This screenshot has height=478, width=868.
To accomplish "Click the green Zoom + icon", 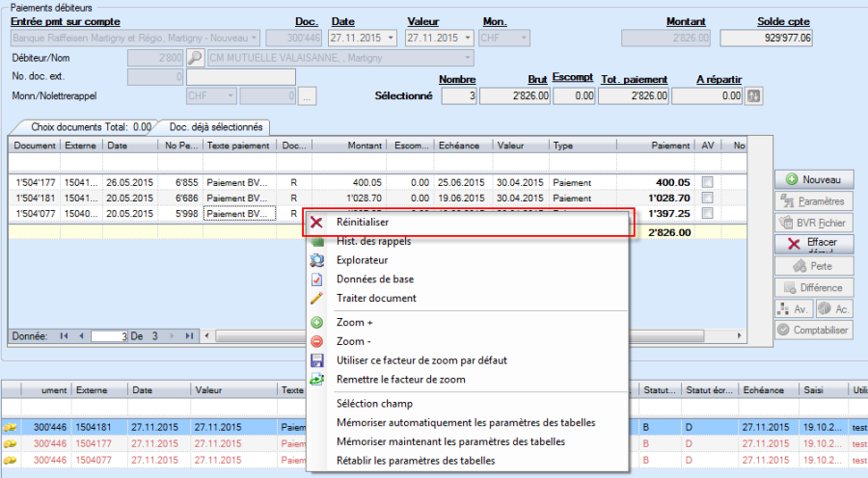I will (317, 323).
